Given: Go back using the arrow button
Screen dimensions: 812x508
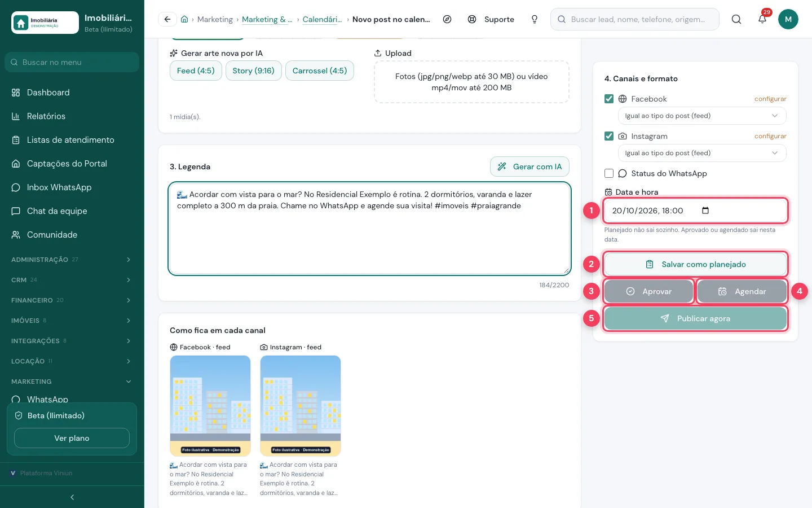Looking at the screenshot, I should [x=167, y=19].
